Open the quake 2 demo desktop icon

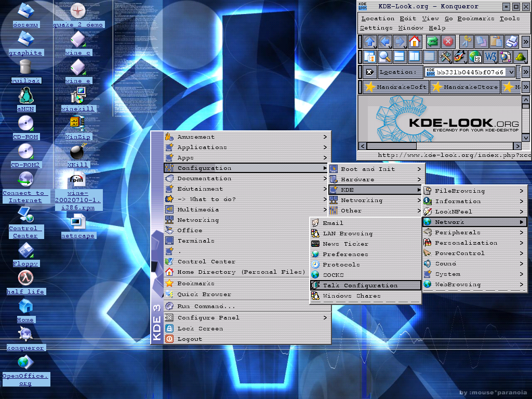pyautogui.click(x=78, y=15)
